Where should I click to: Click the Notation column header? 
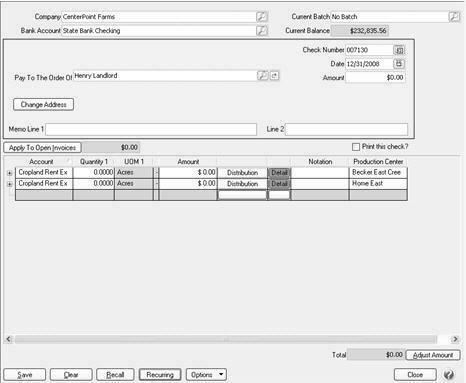[320, 162]
